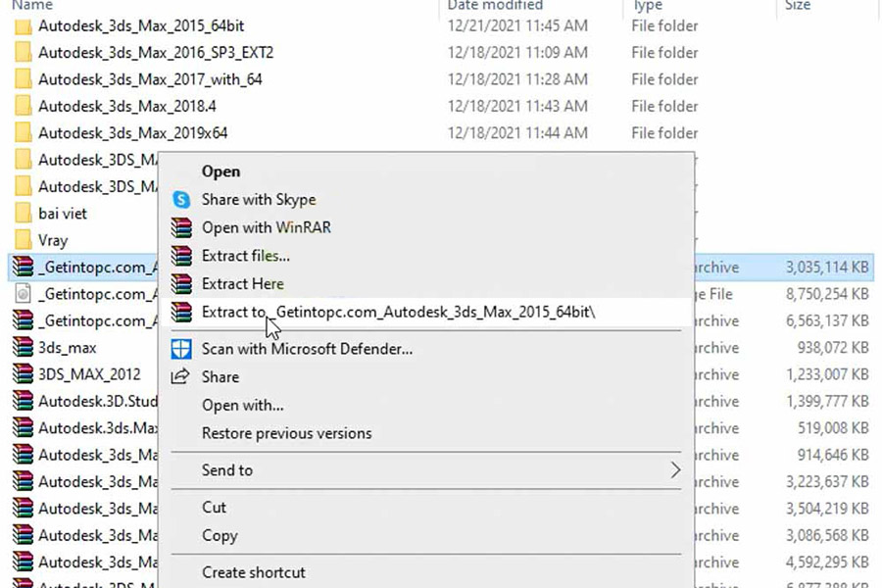The width and height of the screenshot is (882, 588).
Task: Choose Open with WinRAR
Action: [266, 228]
